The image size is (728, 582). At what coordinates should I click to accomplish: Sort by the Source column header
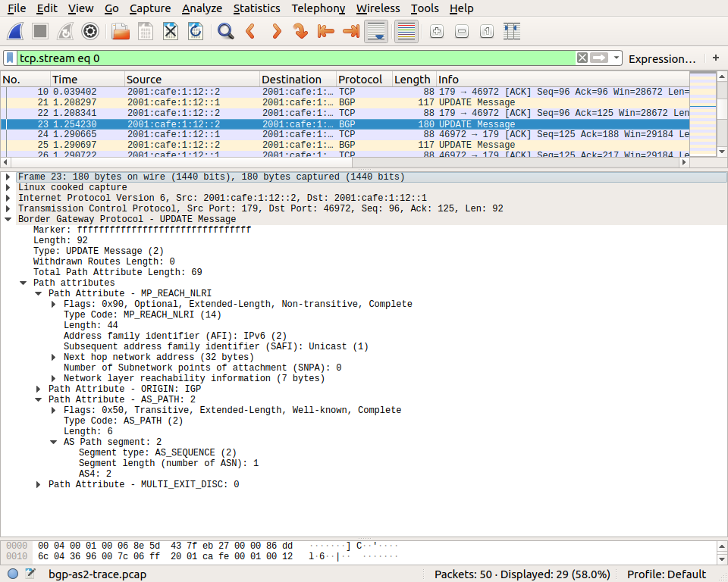tap(192, 80)
